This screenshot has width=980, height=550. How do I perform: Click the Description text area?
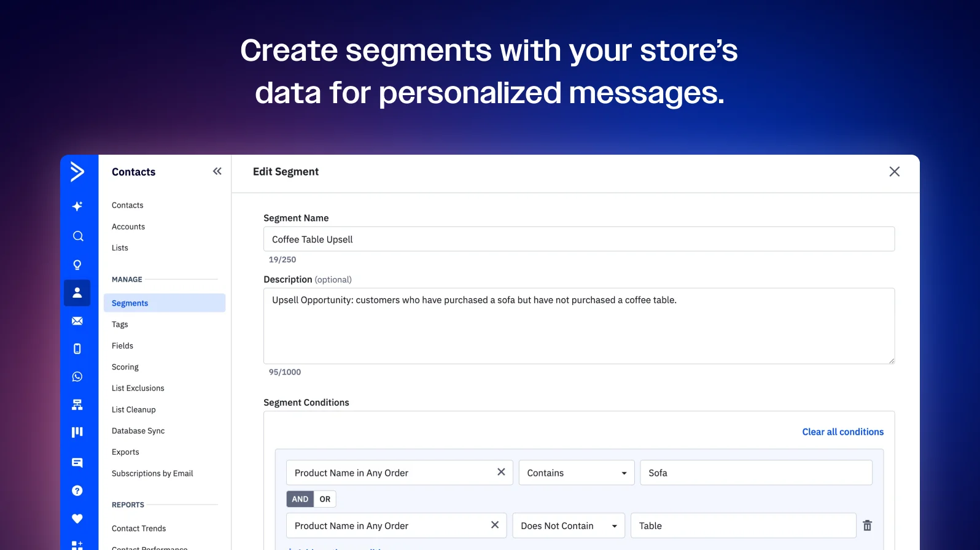579,326
